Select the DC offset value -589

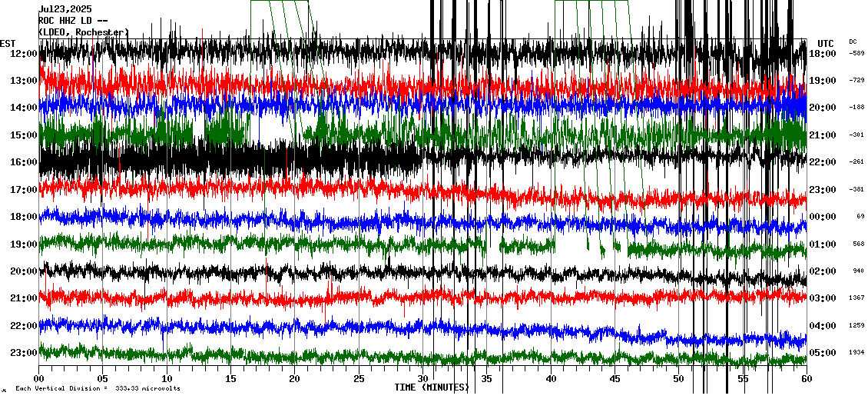858,53
